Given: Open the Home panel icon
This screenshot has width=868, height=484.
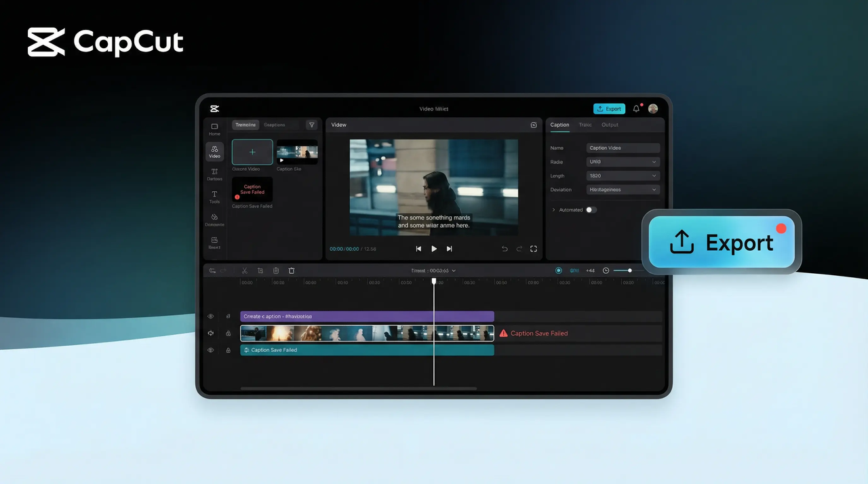Looking at the screenshot, I should [214, 129].
